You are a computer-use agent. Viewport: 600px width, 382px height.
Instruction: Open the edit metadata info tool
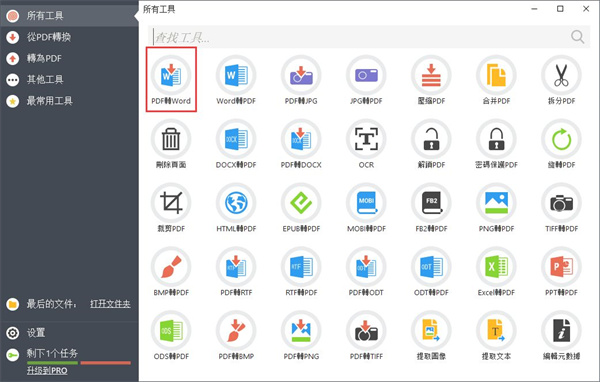(561, 335)
